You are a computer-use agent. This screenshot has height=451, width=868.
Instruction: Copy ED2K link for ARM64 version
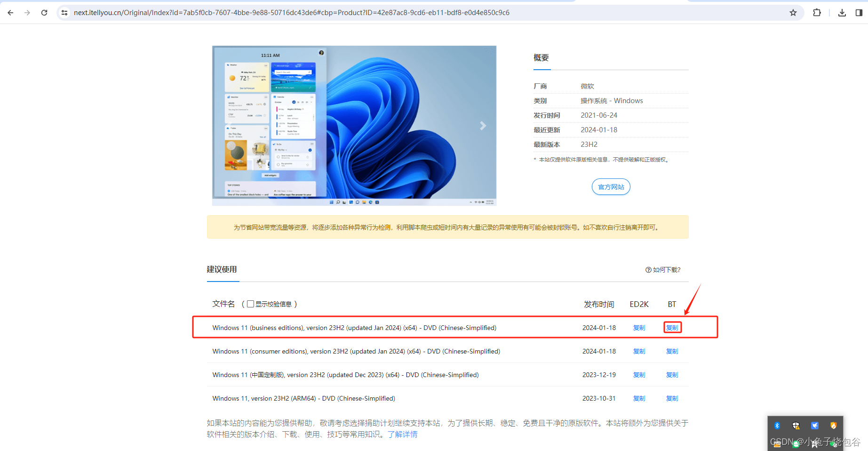pos(639,398)
